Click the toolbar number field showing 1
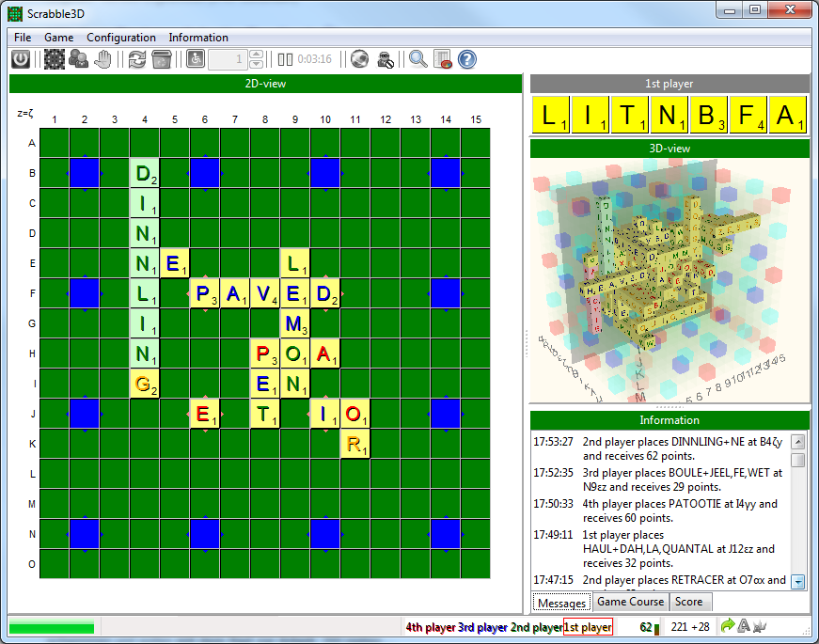Viewport: 819px width, 644px height. (x=228, y=59)
